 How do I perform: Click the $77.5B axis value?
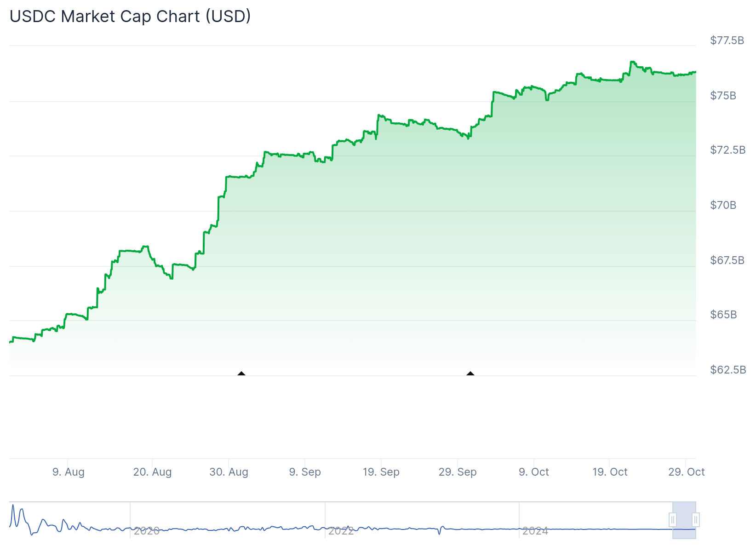pyautogui.click(x=727, y=40)
